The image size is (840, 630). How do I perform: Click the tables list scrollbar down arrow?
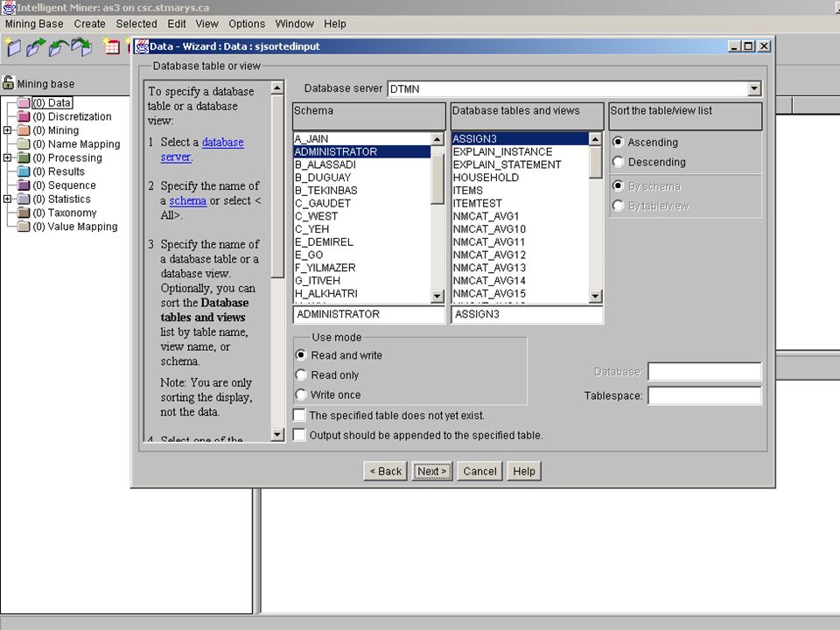click(x=595, y=296)
